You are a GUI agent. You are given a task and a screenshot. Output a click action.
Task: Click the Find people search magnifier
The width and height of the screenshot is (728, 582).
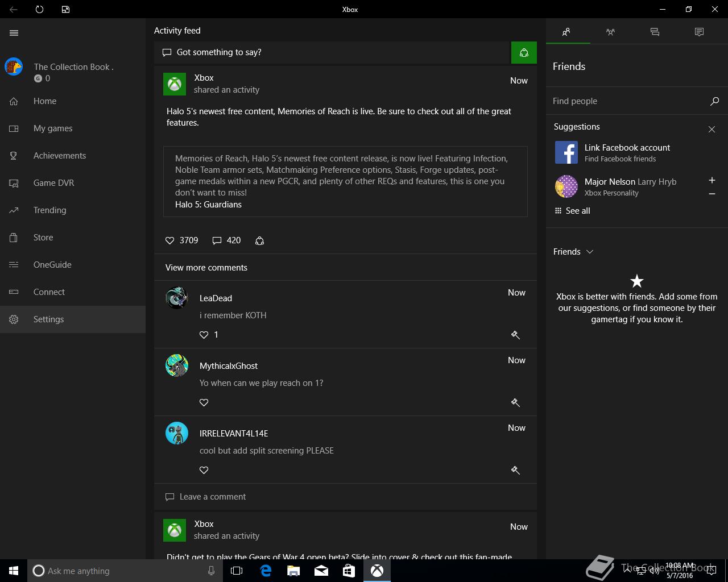click(x=714, y=101)
